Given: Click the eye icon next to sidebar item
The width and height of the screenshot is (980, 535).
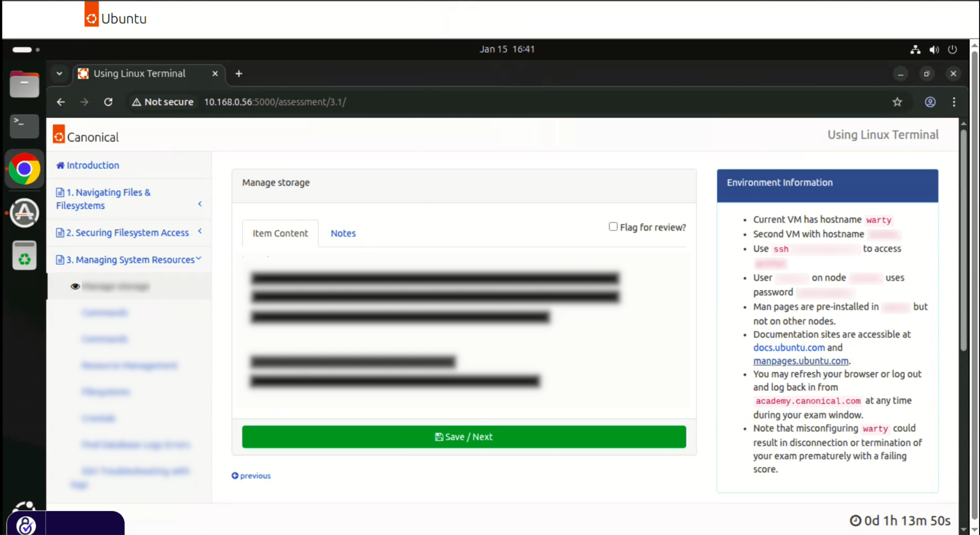Looking at the screenshot, I should point(75,286).
